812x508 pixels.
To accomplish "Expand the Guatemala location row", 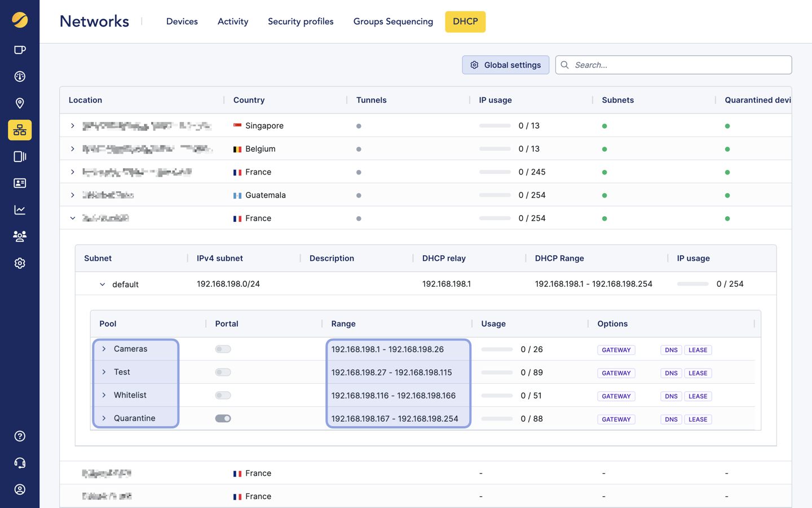I will tap(72, 195).
